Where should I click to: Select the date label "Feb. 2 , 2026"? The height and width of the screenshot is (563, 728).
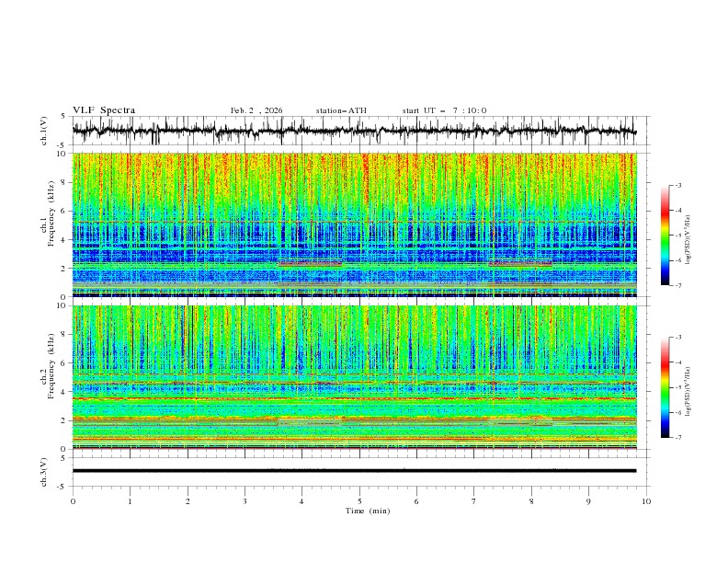[256, 110]
